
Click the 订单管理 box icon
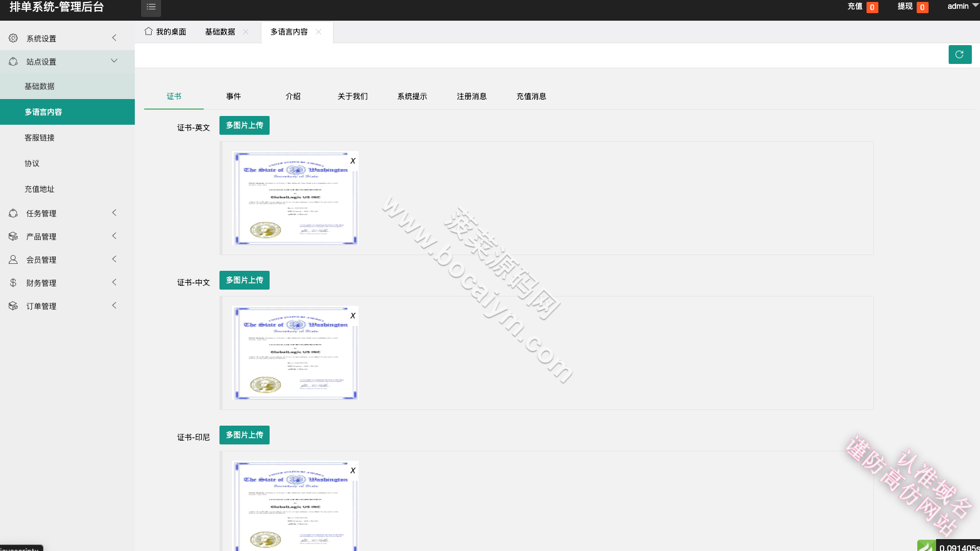pos(13,306)
